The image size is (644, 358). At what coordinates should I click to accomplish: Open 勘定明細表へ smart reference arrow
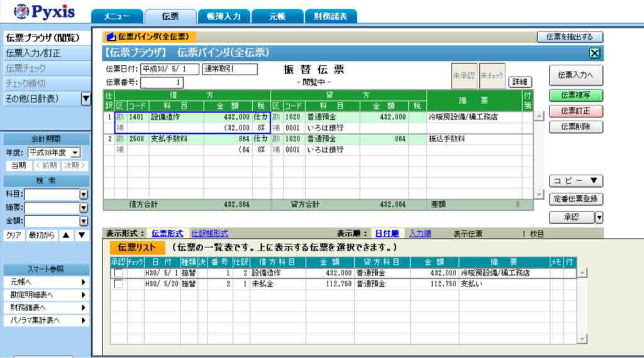[x=83, y=295]
